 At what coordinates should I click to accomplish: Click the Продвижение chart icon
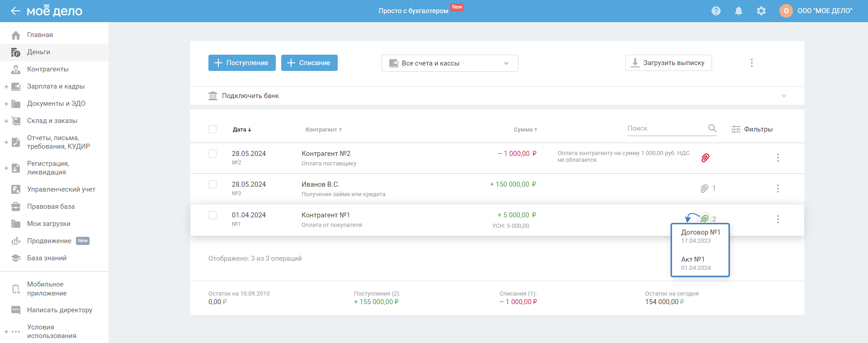pos(16,241)
